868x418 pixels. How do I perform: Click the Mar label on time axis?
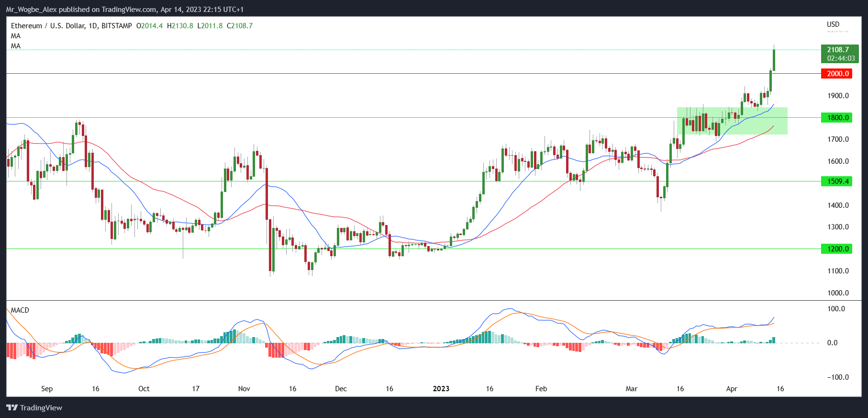632,389
